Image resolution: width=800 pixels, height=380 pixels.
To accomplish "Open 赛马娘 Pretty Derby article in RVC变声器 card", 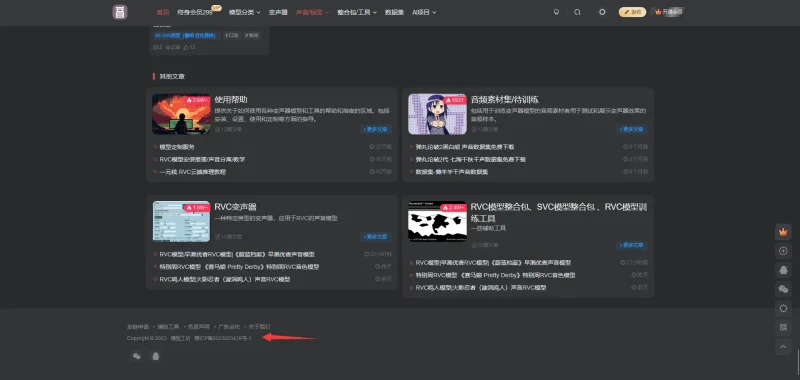I will (x=239, y=267).
